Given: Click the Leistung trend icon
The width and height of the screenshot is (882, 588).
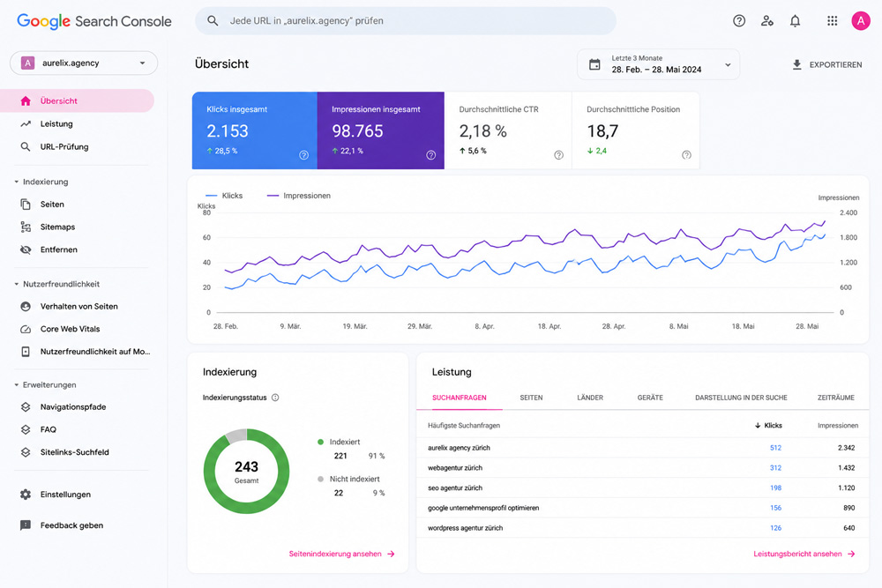Looking at the screenshot, I should pyautogui.click(x=26, y=123).
